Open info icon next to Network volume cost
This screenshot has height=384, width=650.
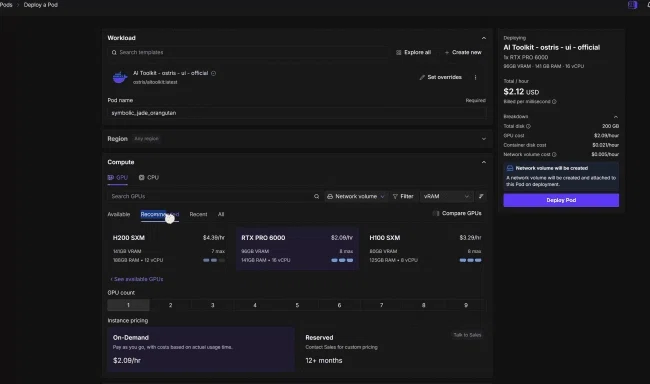tap(554, 154)
